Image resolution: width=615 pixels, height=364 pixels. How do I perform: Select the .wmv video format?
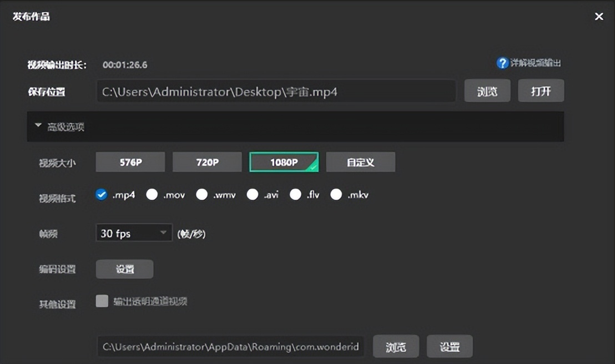201,194
